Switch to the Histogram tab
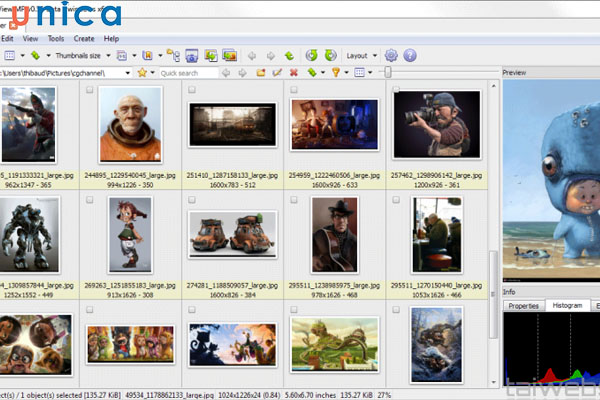600x400 pixels. point(567,305)
